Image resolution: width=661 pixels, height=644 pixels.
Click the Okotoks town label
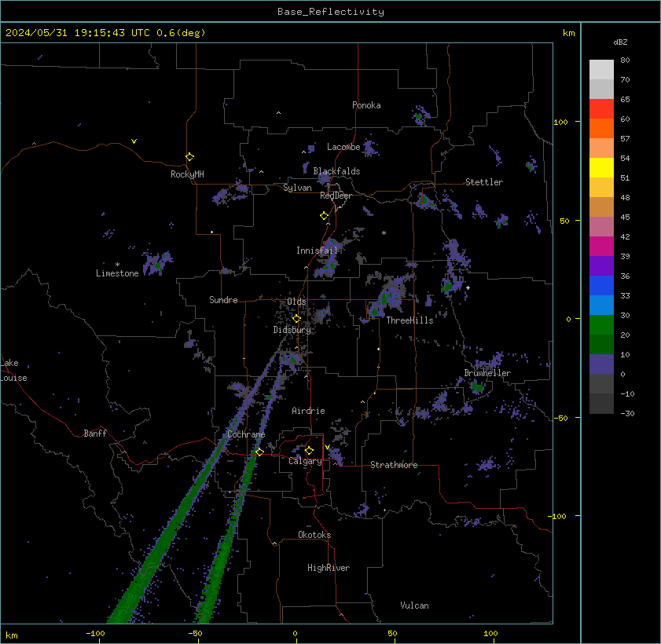point(314,535)
